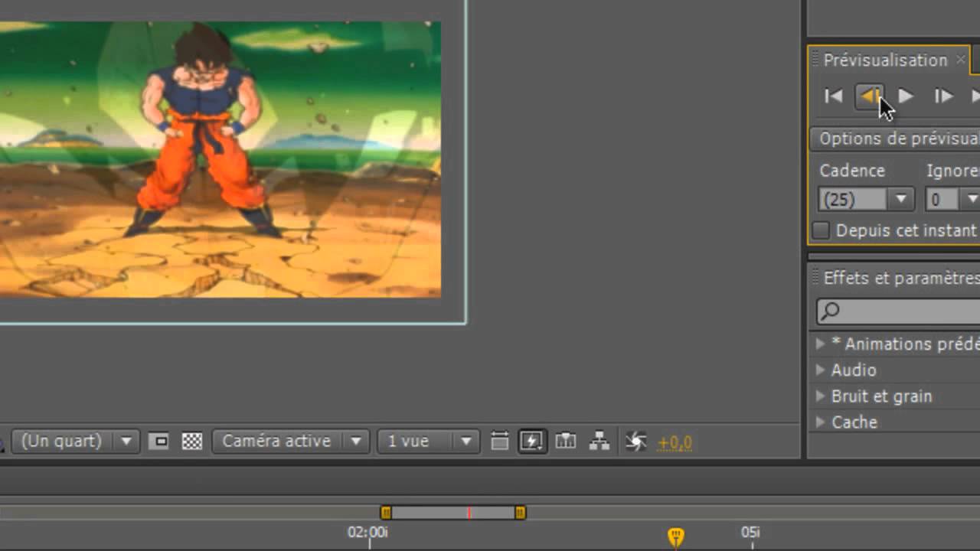Toggle the region of interest icon
980x551 pixels.
(x=158, y=442)
